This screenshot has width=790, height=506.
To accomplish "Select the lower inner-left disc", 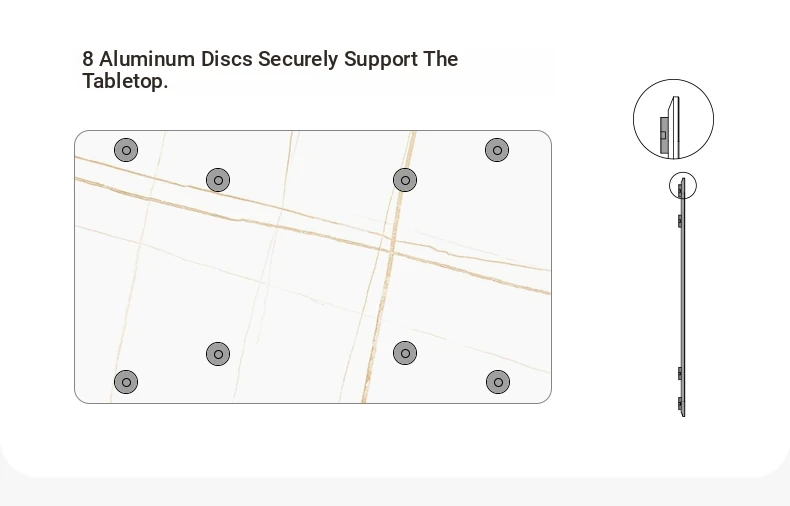I will coord(218,354).
